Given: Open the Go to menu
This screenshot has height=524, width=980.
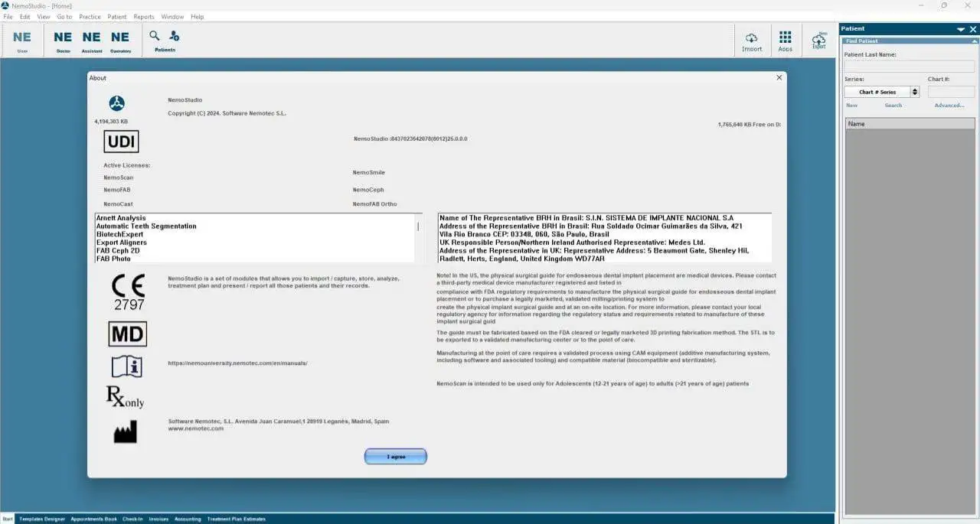Looking at the screenshot, I should click(64, 17).
